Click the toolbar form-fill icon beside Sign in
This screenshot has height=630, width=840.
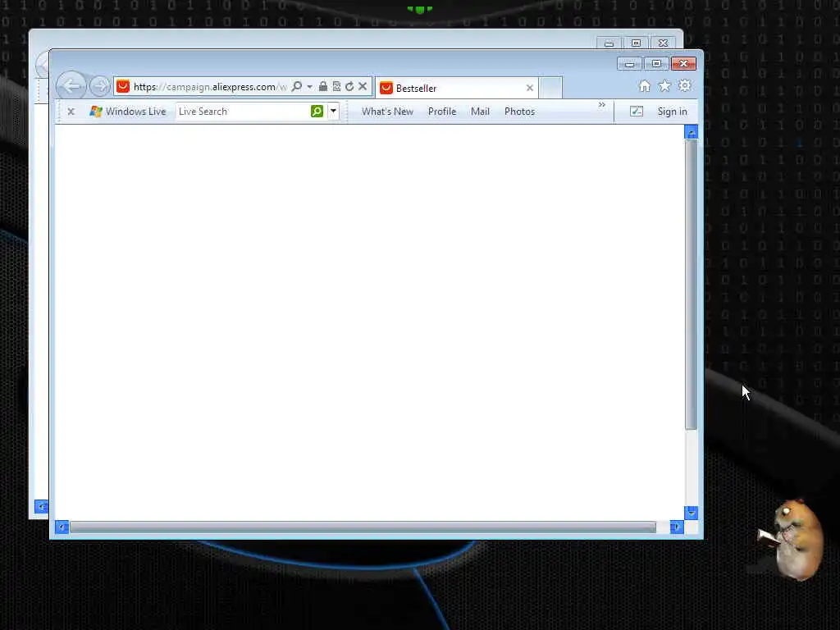point(637,112)
